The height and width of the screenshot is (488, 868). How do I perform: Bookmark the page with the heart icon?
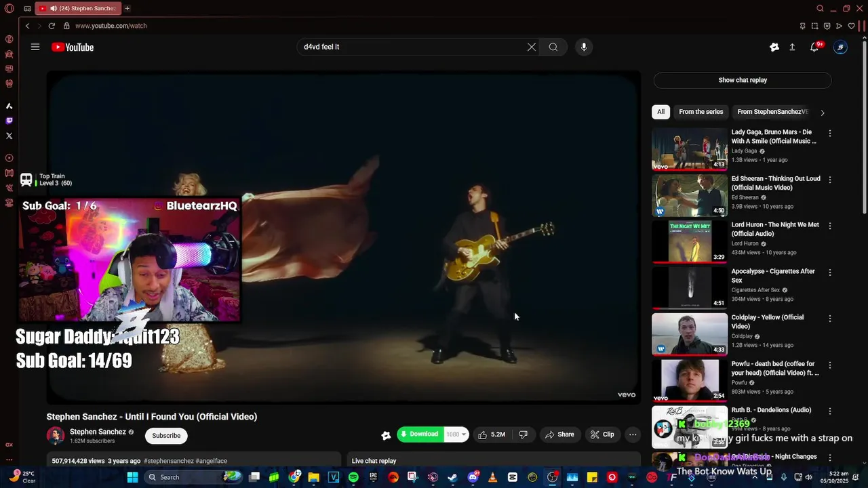point(851,26)
